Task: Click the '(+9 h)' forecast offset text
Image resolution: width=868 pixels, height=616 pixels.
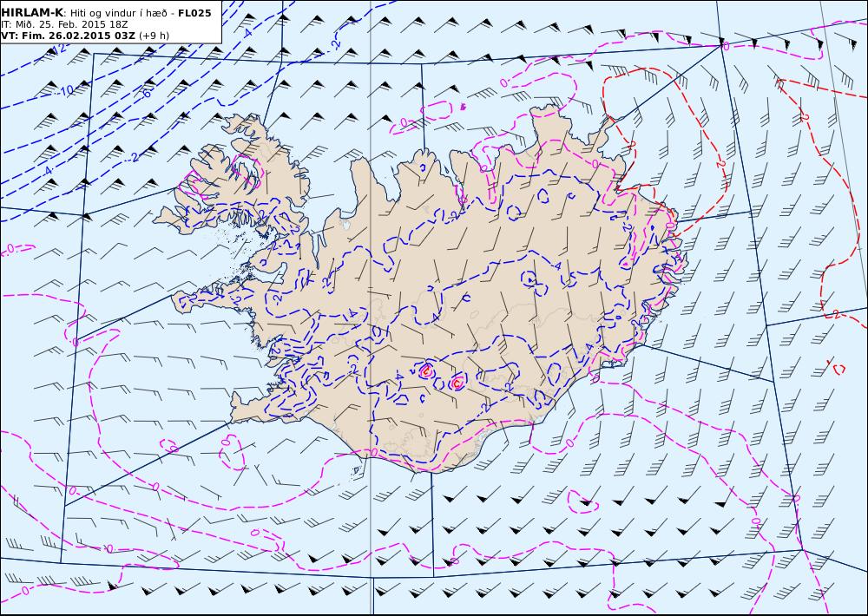Action: pos(154,36)
